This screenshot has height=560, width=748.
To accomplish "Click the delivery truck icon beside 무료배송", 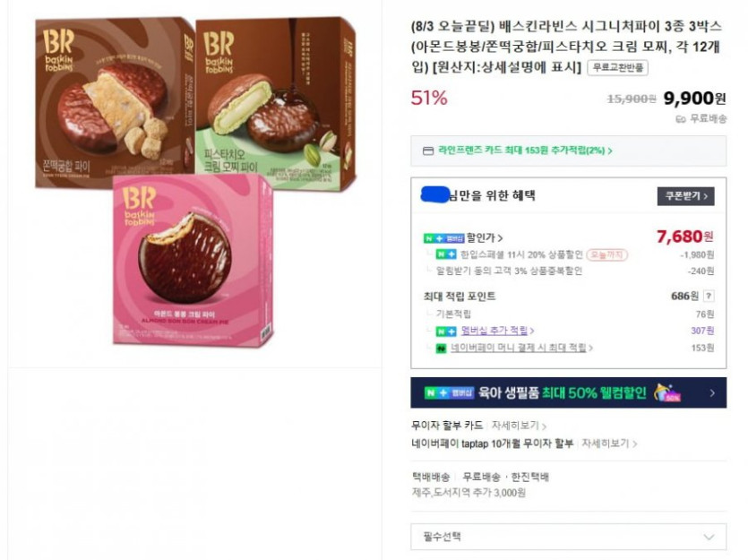I will (681, 119).
